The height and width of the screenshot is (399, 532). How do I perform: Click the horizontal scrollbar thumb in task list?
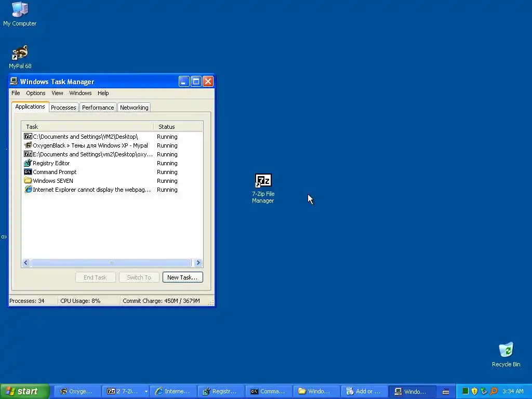pos(111,262)
